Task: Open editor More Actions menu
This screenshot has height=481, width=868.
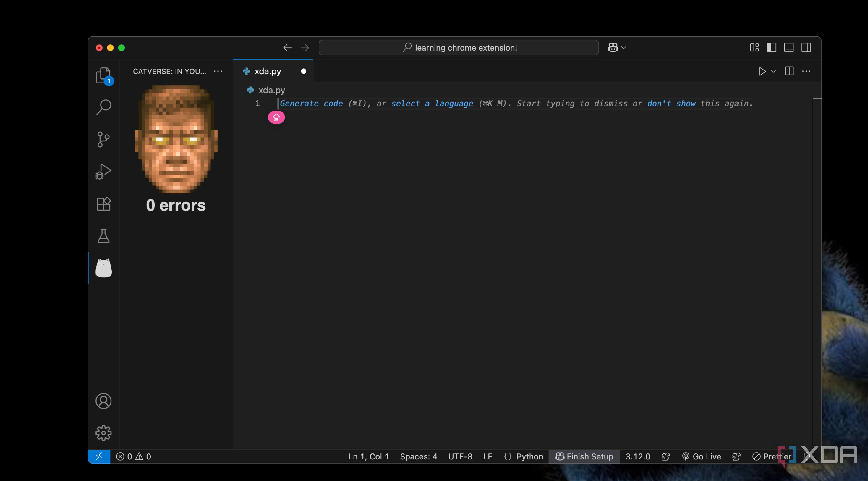Action: click(806, 71)
